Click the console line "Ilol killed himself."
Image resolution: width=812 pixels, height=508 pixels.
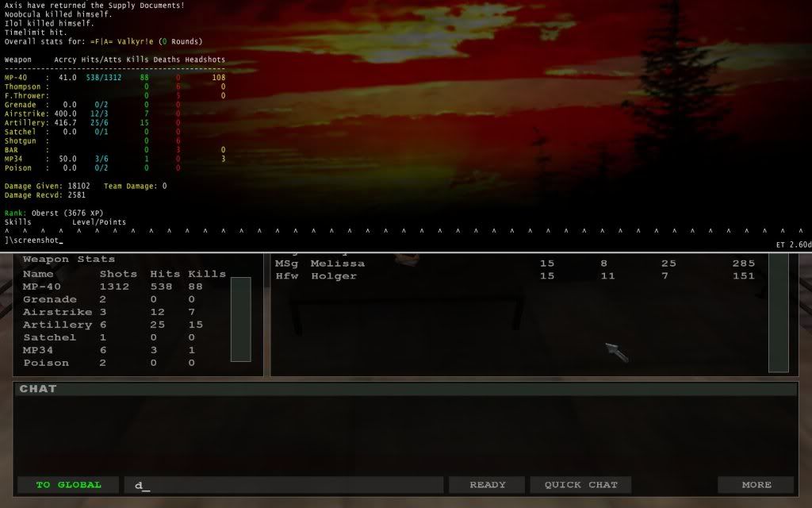point(49,23)
